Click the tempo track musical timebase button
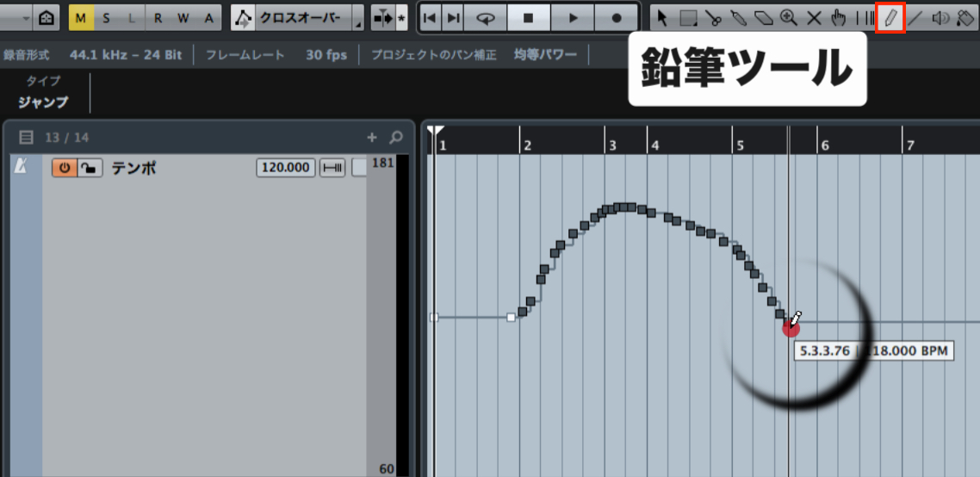This screenshot has height=477, width=980. coord(332,168)
